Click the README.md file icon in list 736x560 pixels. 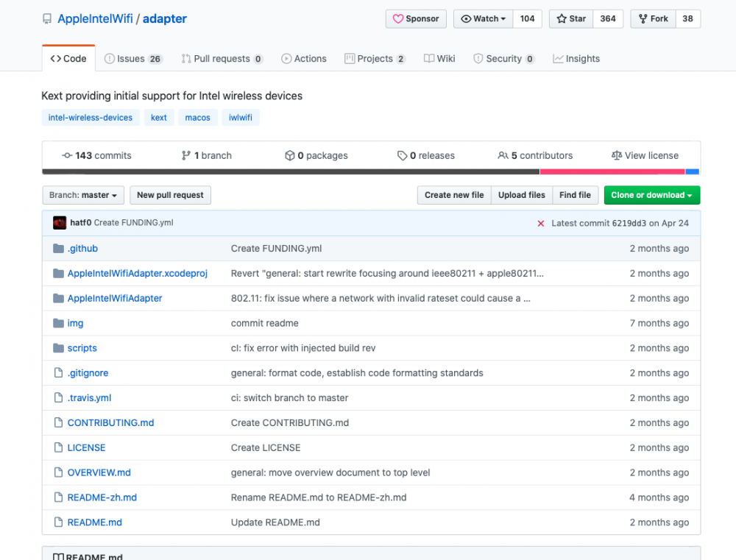click(58, 522)
